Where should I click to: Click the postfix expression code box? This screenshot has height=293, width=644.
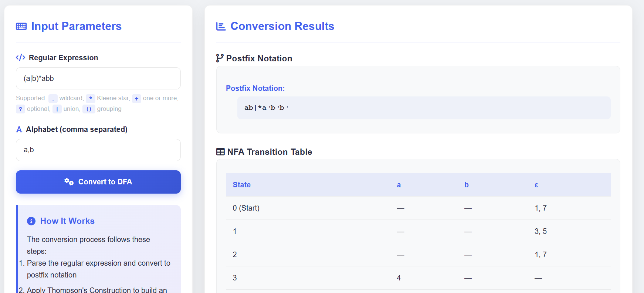point(423,108)
